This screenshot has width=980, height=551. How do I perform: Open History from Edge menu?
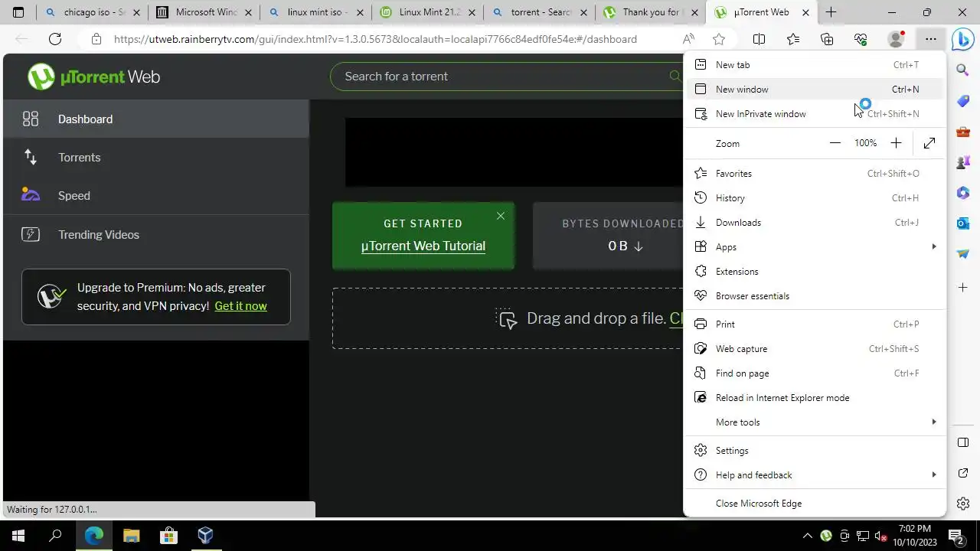(x=815, y=198)
